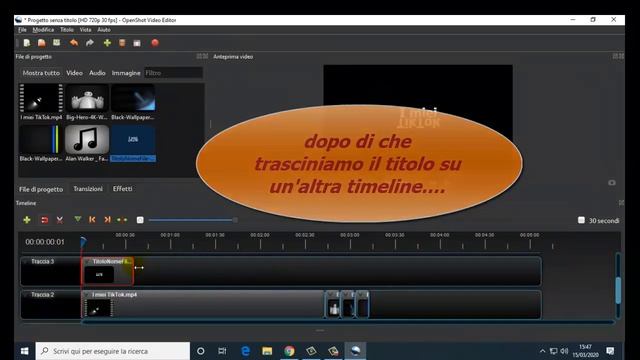Import files with green plus toolbar icon
Screen dimensions: 640x360
[107, 43]
